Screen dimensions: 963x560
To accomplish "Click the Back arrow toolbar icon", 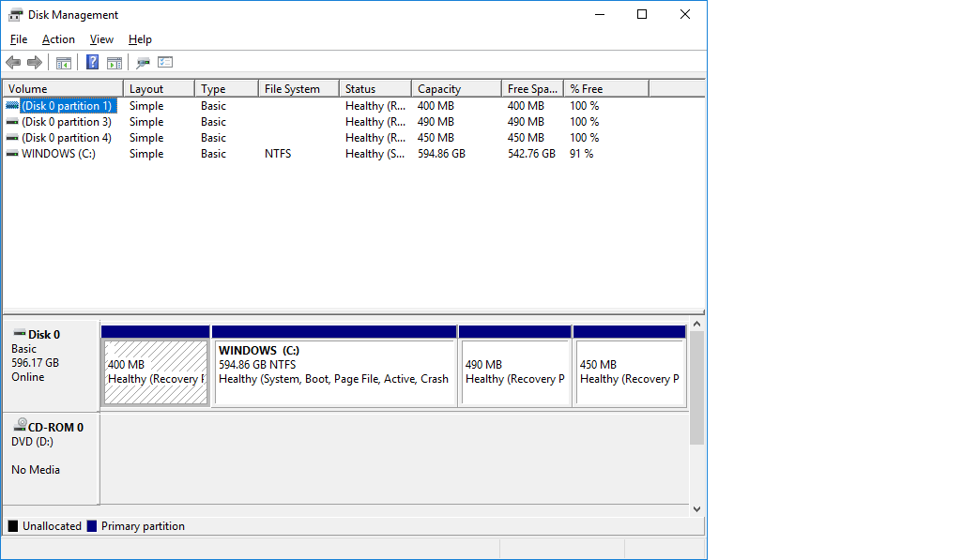I will (x=13, y=63).
